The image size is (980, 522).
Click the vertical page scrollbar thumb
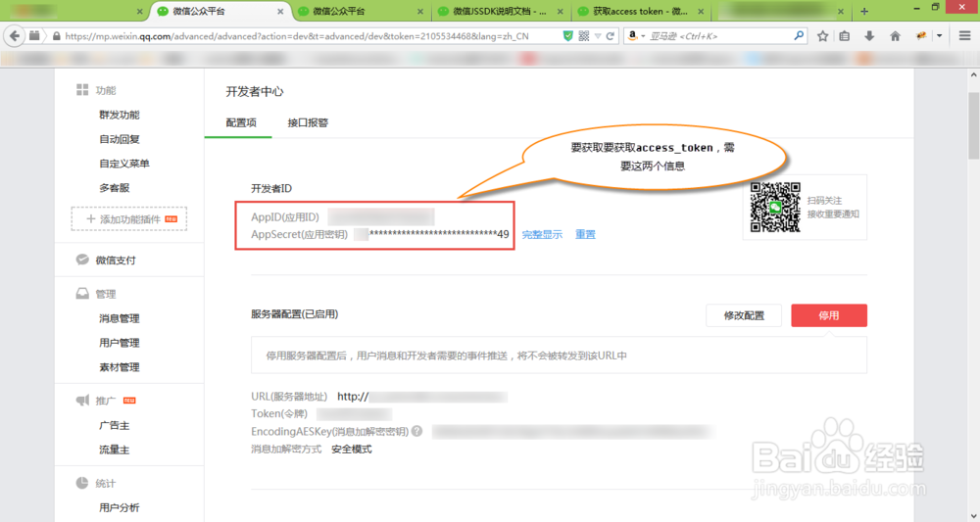tap(974, 125)
